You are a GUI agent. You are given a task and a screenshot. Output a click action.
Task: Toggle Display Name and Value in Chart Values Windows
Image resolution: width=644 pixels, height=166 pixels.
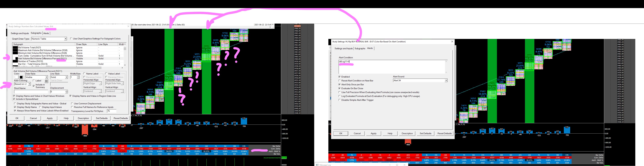pos(14,96)
